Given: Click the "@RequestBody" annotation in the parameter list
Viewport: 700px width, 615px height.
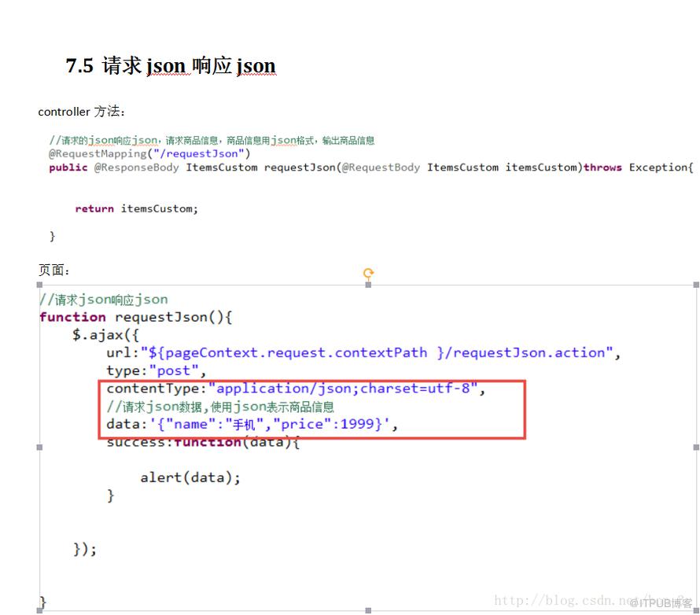Looking at the screenshot, I should pos(381,168).
